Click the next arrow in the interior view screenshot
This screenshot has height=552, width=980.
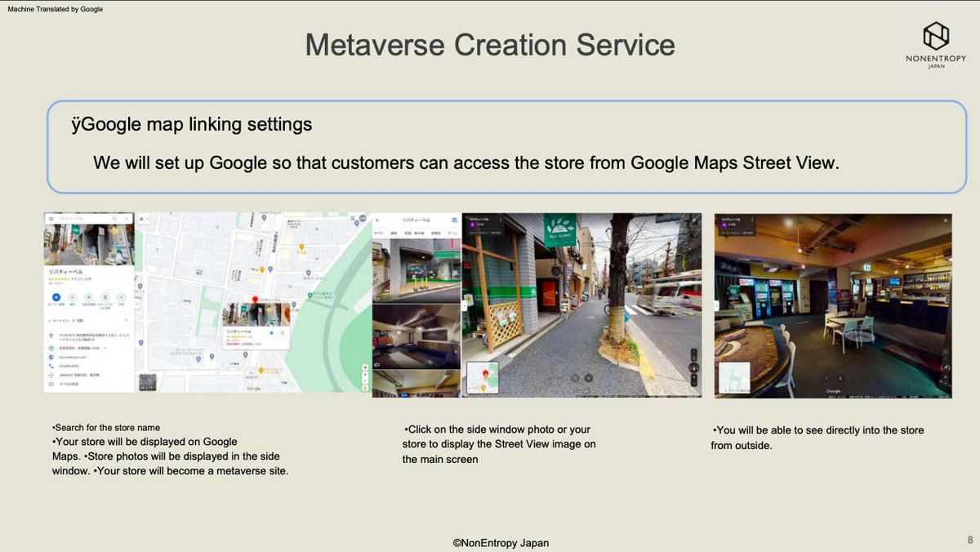(840, 378)
